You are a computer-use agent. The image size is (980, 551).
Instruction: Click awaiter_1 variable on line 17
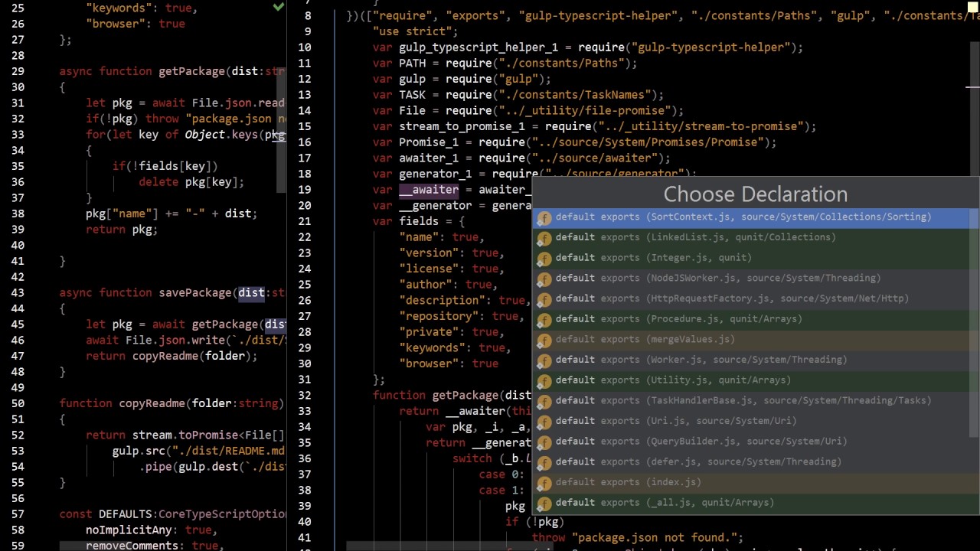click(x=429, y=158)
